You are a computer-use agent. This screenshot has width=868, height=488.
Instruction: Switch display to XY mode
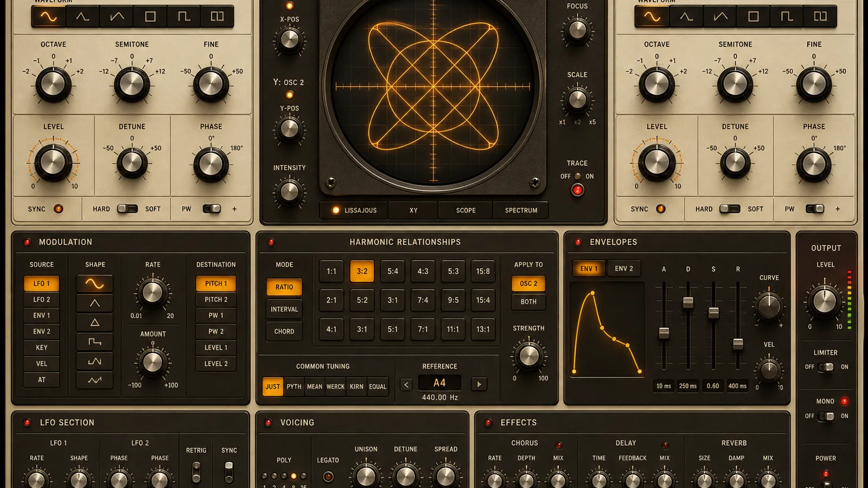pyautogui.click(x=413, y=210)
